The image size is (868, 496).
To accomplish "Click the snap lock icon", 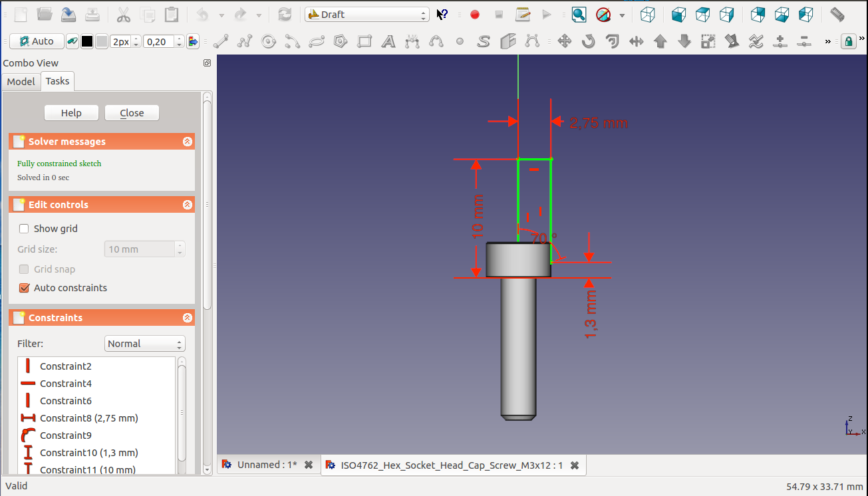I will click(848, 42).
